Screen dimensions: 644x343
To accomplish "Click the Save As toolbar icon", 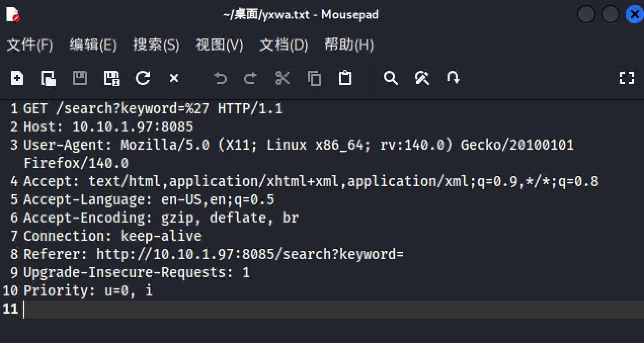I will [111, 78].
